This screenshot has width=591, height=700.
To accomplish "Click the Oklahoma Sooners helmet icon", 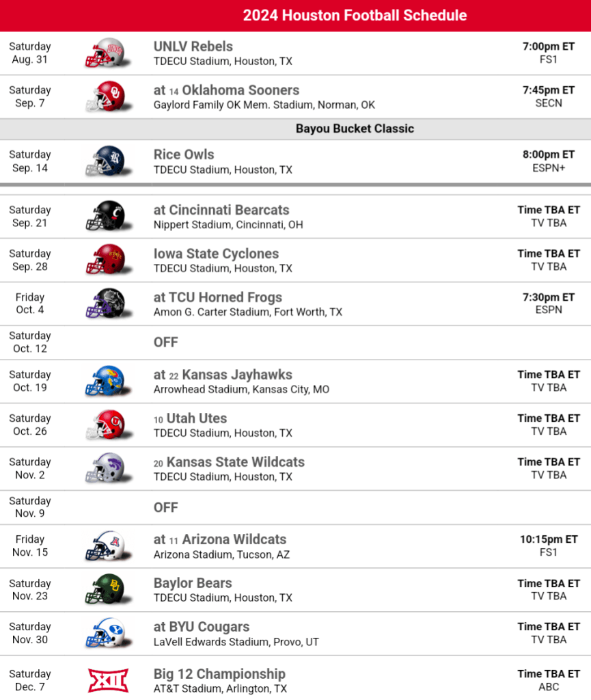I will click(105, 96).
